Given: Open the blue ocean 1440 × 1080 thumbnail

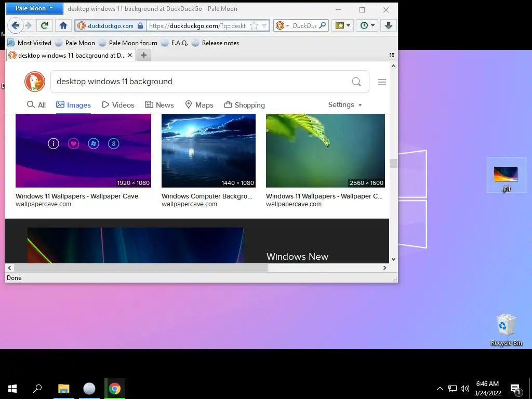Looking at the screenshot, I should pyautogui.click(x=208, y=151).
